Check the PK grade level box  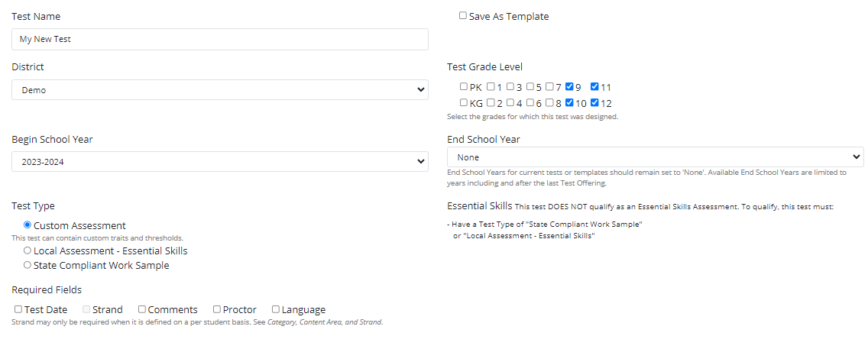coord(464,87)
